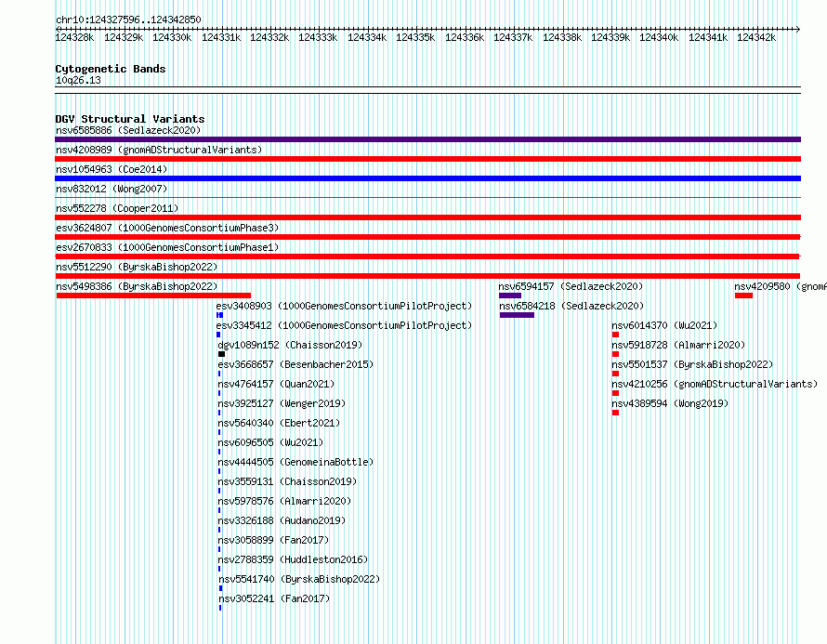Screen dimensions: 827x644
Task: Click nsv6594157 (Sedlazeck2020) label
Action: pos(571,286)
